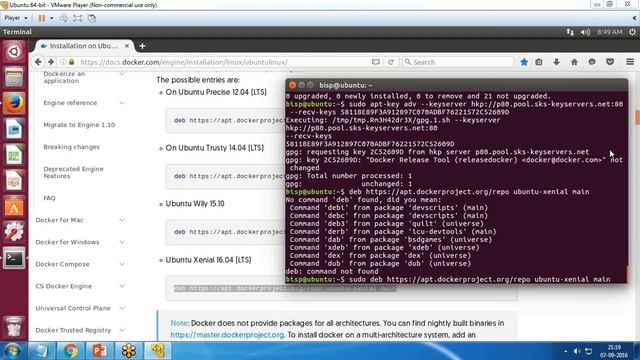The height and width of the screenshot is (360, 640).
Task: Click Firefox page scrollbar thumb
Action: [x=637, y=117]
